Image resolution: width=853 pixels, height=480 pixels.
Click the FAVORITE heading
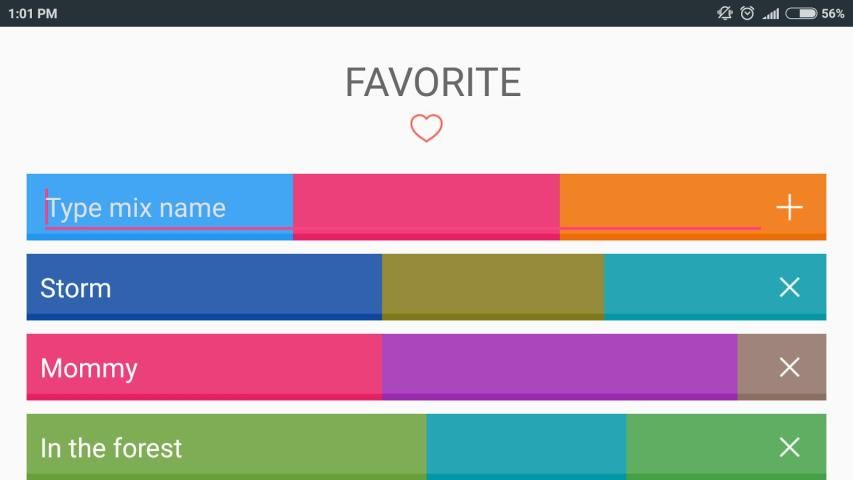coord(433,83)
